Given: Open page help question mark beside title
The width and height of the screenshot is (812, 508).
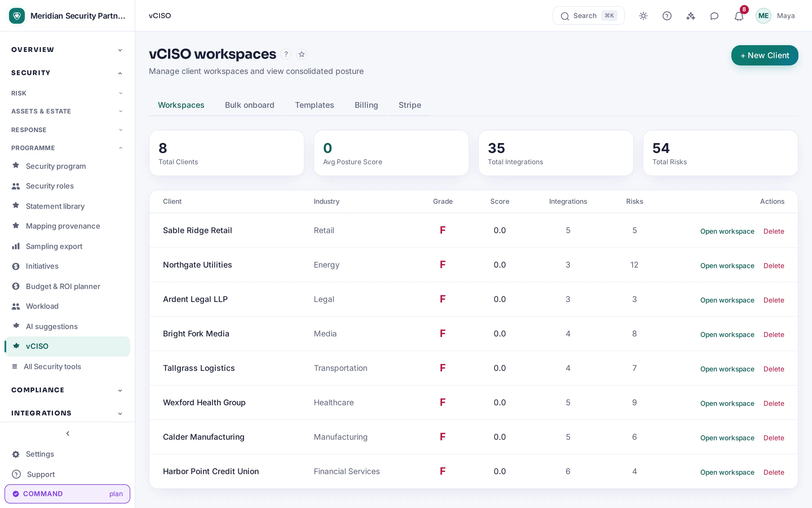Looking at the screenshot, I should point(286,54).
